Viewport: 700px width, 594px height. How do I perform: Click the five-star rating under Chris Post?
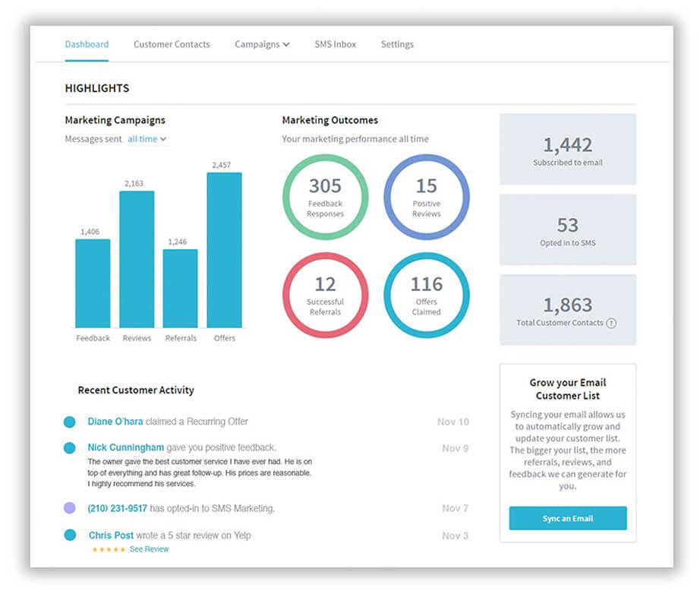tap(109, 549)
